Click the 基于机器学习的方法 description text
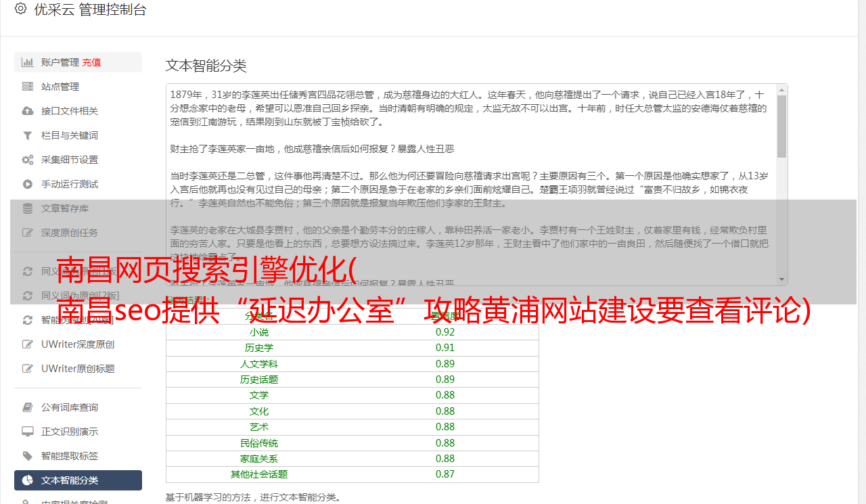Screen dimensions: 866x504 (254, 498)
